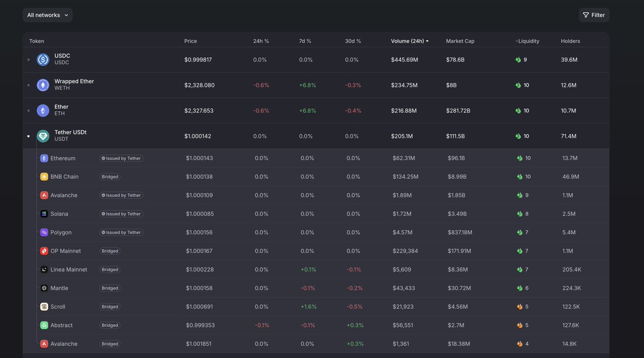Click USDC holders value 39.6M

coord(569,60)
